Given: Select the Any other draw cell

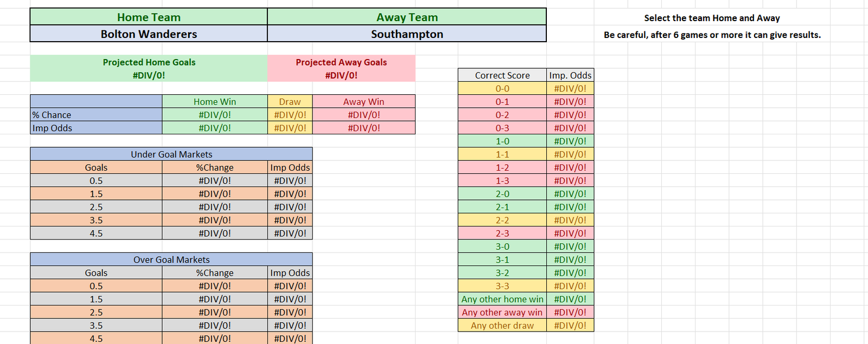Looking at the screenshot, I should (502, 325).
